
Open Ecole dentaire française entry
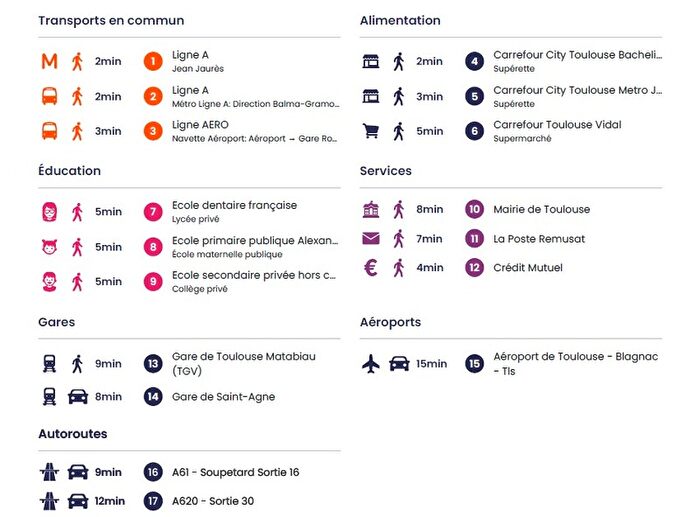coord(234,205)
